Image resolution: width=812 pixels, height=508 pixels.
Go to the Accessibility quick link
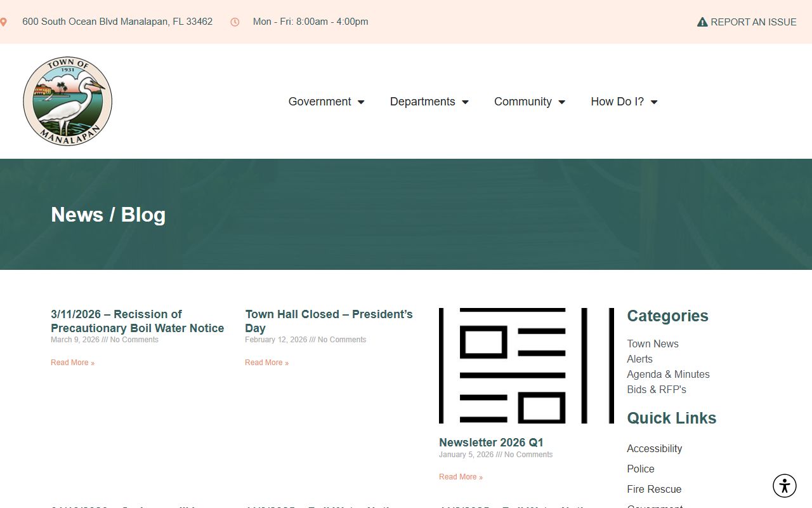654,448
